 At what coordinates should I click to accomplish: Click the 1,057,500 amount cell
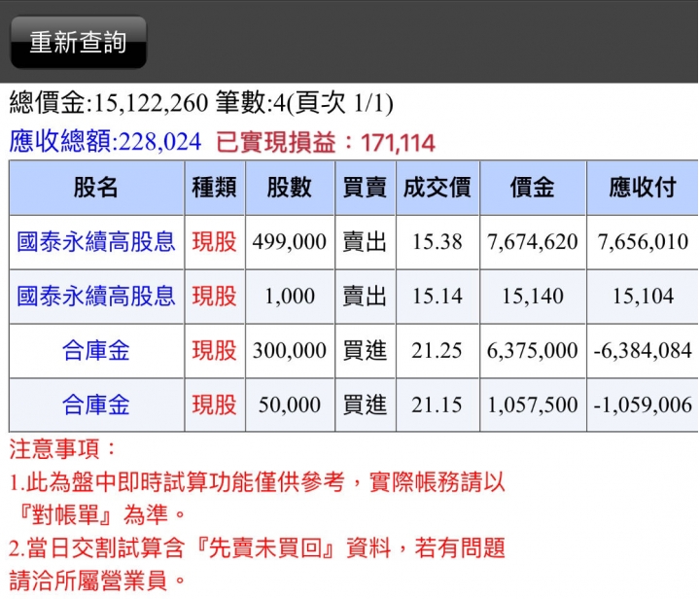(x=533, y=405)
